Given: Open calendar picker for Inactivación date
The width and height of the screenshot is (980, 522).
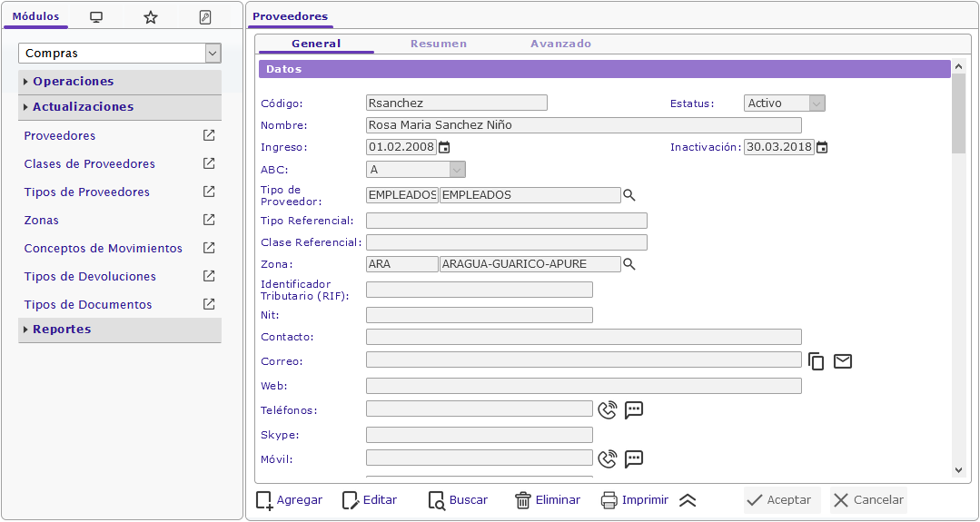Looking at the screenshot, I should pos(821,147).
